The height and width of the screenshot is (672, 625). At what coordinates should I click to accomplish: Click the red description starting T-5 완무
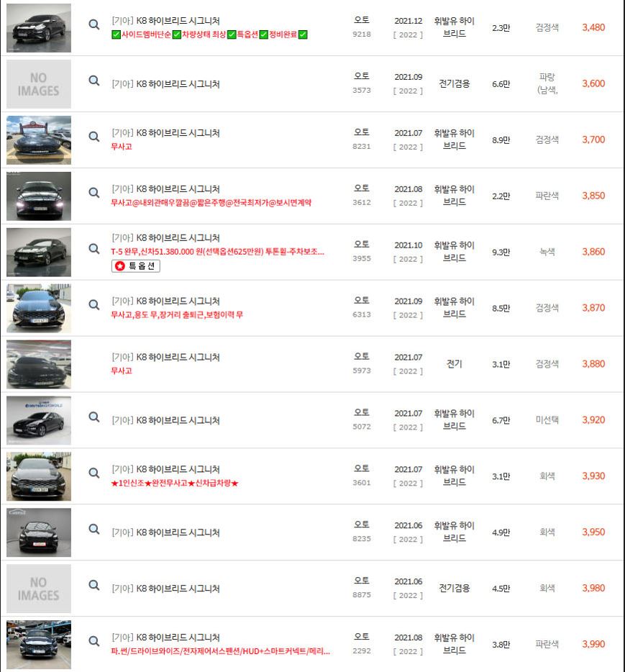coord(218,252)
